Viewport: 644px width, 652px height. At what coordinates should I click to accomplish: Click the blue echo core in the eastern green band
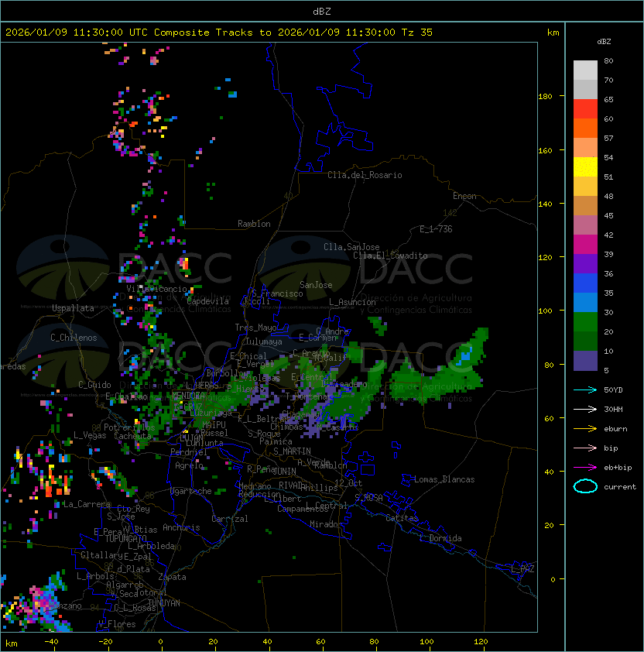[465, 355]
